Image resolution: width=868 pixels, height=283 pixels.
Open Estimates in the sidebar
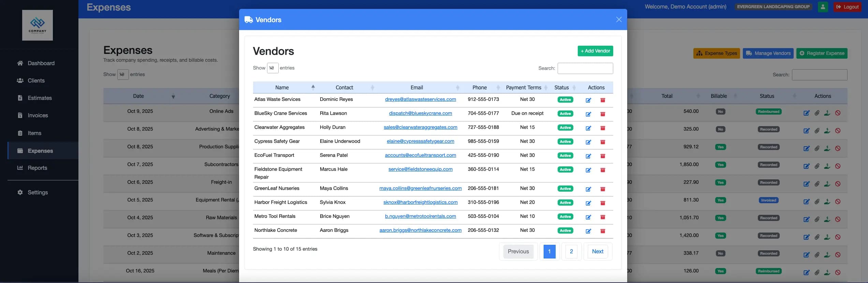point(40,98)
